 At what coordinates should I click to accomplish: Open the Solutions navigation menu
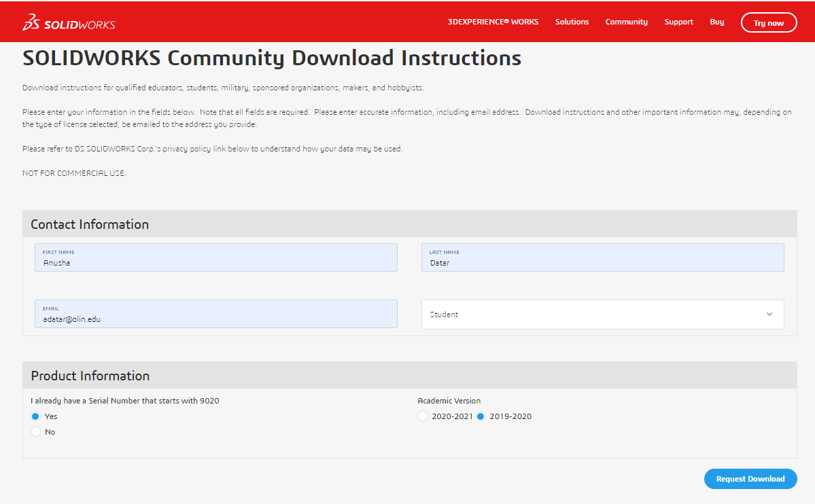[x=572, y=22]
